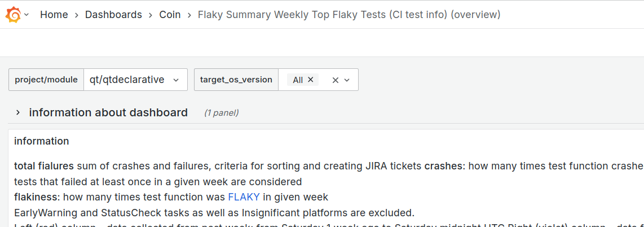Remove the All chip with its X
Viewport: 644px width, 227px height.
pos(310,80)
